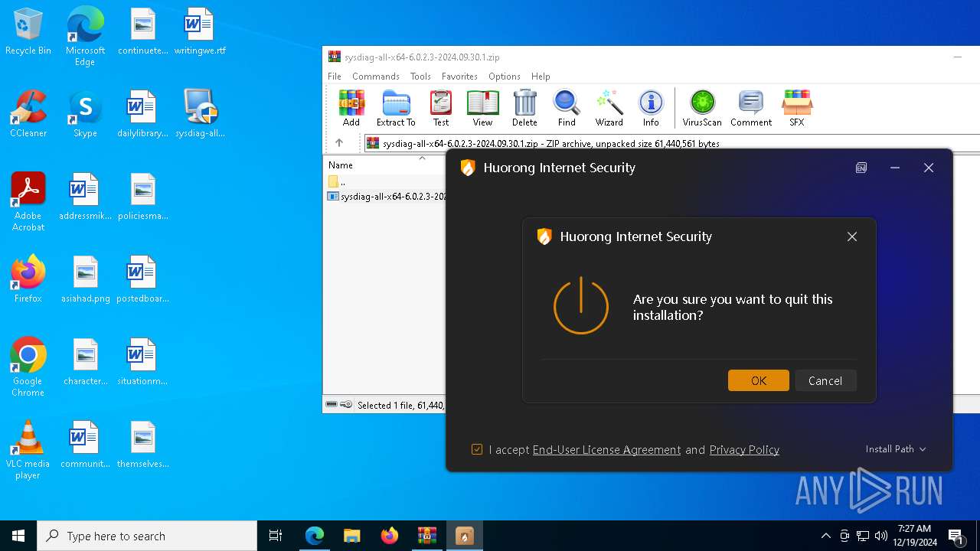980x551 pixels.
Task: Click the Firefox taskbar icon
Action: point(389,536)
